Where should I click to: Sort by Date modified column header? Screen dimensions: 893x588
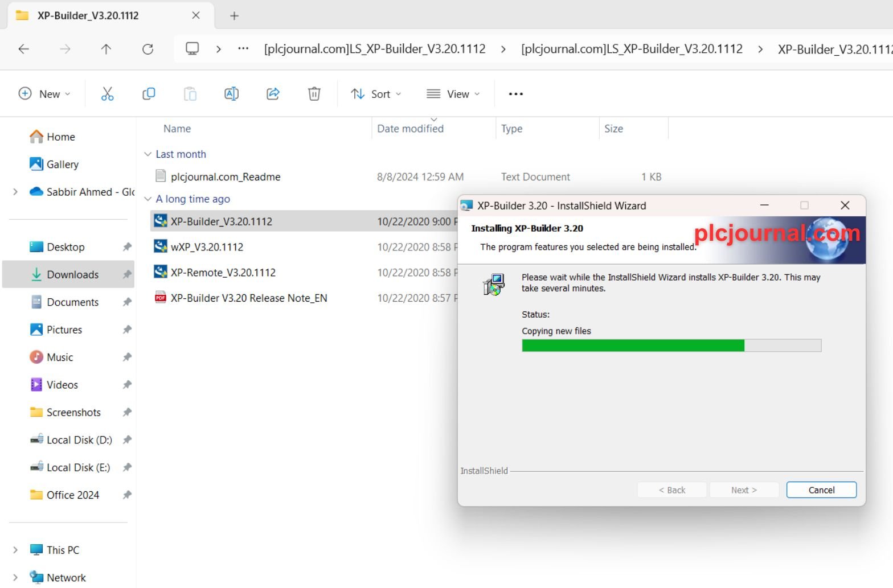coord(410,129)
